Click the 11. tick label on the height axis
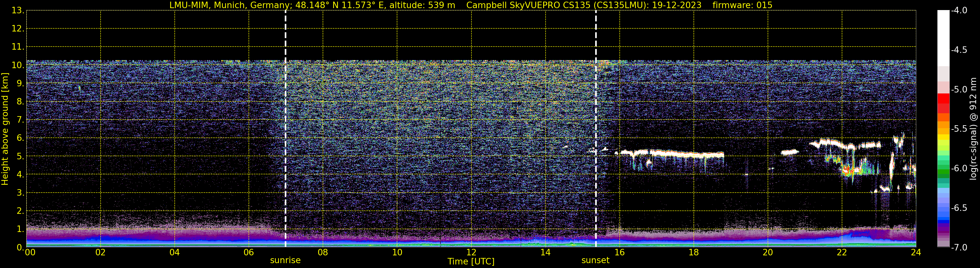The height and width of the screenshot is (268, 980). 18,47
